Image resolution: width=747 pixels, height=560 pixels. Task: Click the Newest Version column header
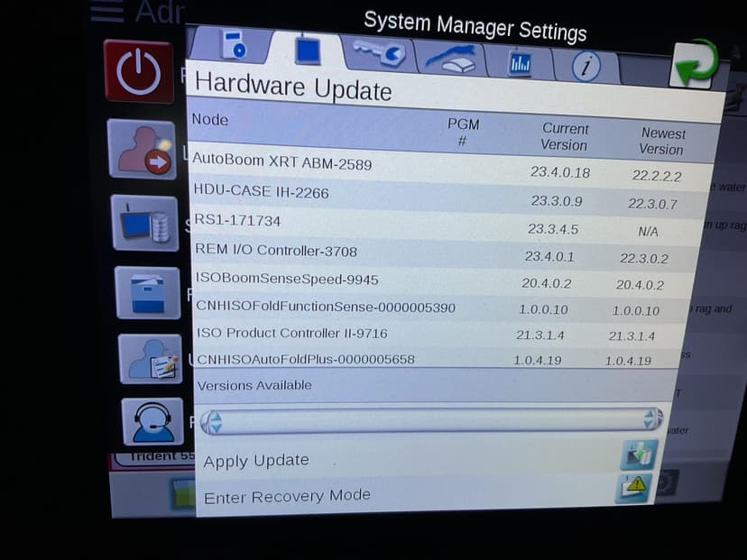662,141
